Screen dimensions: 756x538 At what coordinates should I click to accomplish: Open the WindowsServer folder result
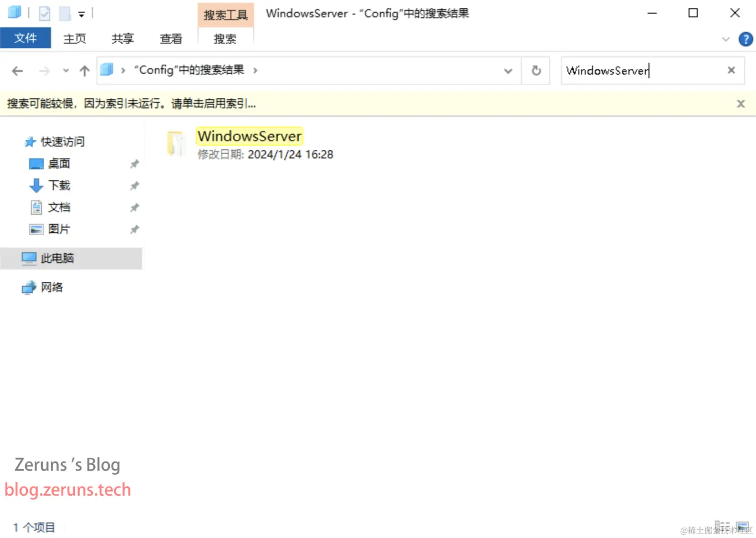point(250,136)
